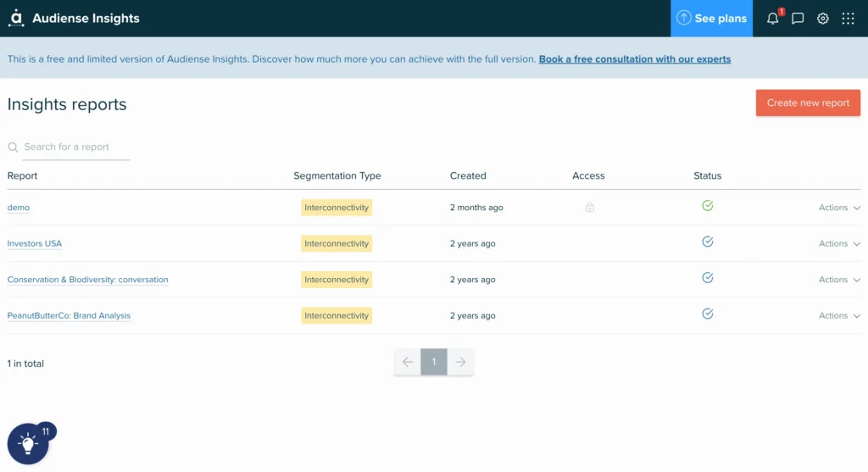Open the lightbulb tips widget

coord(28,444)
